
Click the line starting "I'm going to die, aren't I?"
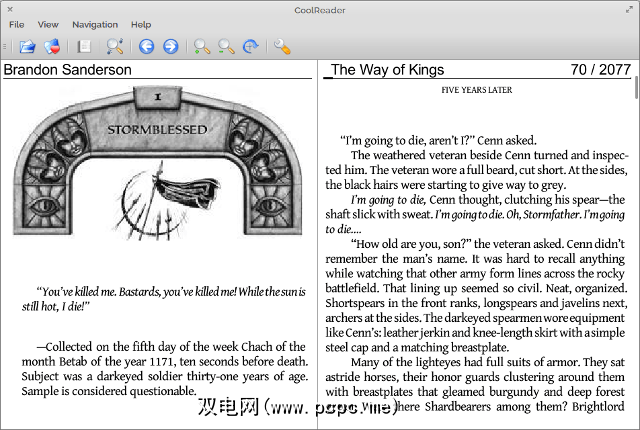(438, 140)
